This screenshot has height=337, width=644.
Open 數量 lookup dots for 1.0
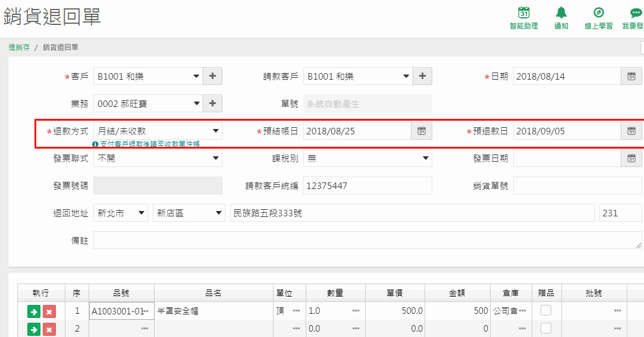(356, 311)
